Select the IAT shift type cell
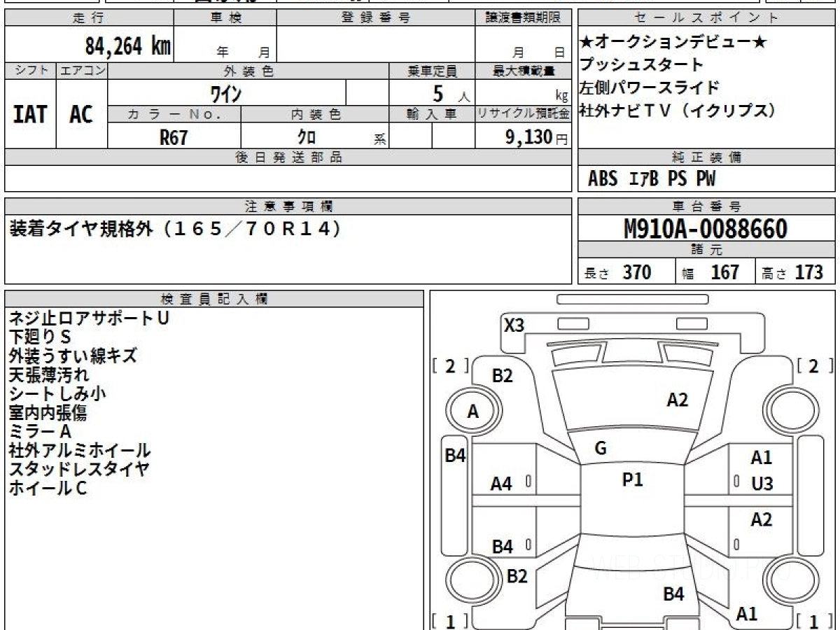Image resolution: width=840 pixels, height=630 pixels. tap(30, 113)
